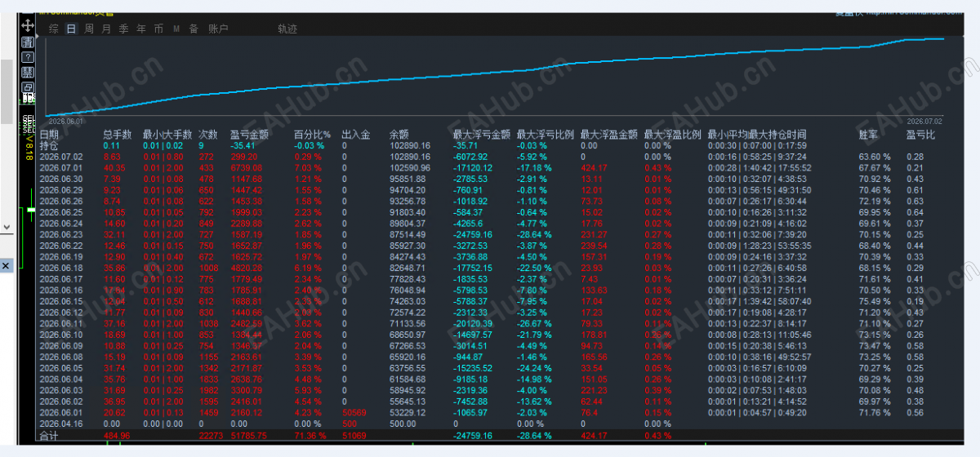Select the 2026.06.18 date row

pos(61,268)
